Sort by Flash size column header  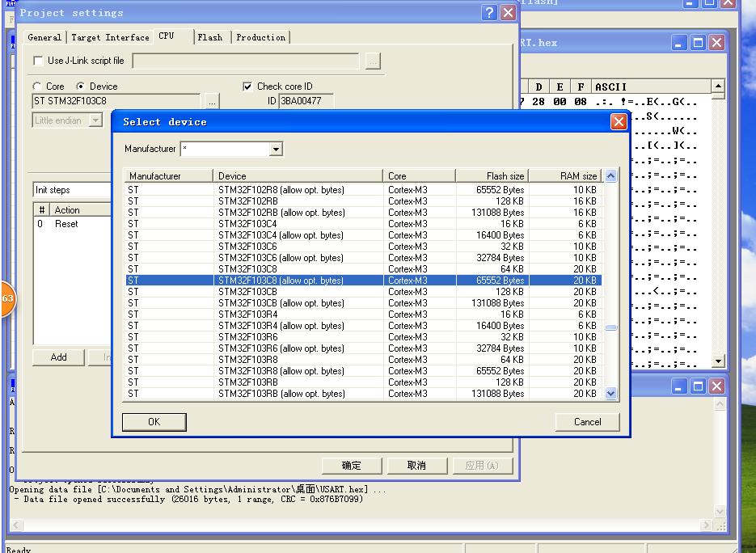click(x=492, y=176)
